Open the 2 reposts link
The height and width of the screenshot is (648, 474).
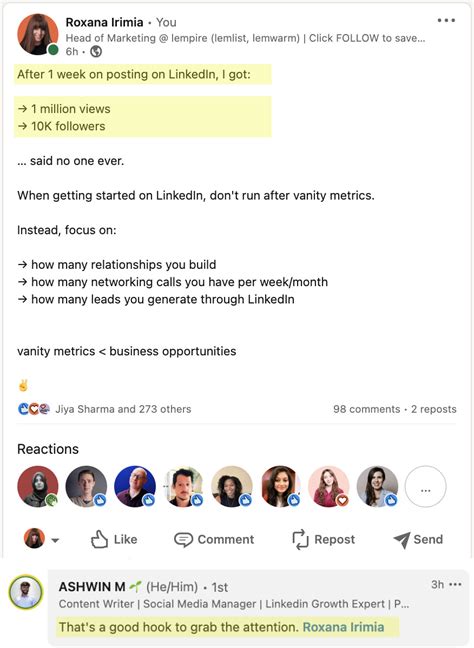(434, 409)
